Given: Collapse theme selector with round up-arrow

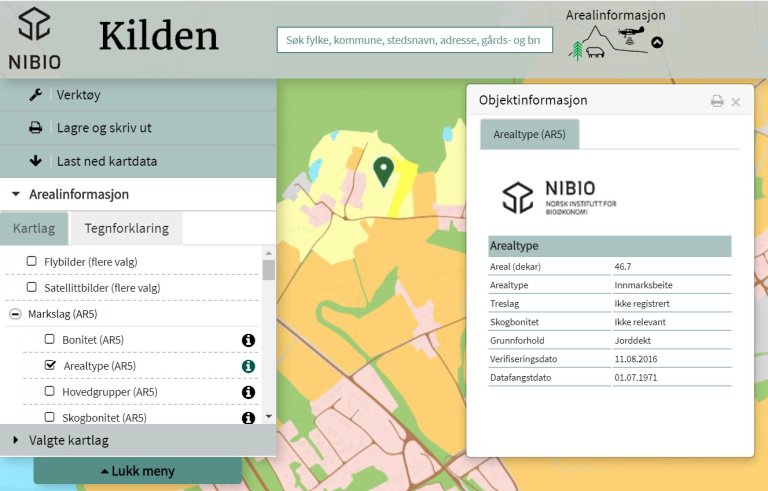Looking at the screenshot, I should point(657,43).
